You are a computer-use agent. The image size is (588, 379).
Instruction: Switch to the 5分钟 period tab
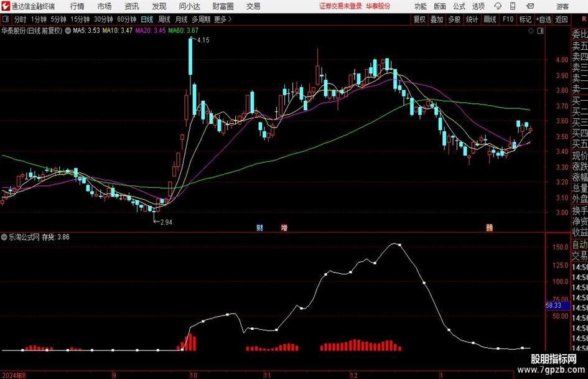58,19
